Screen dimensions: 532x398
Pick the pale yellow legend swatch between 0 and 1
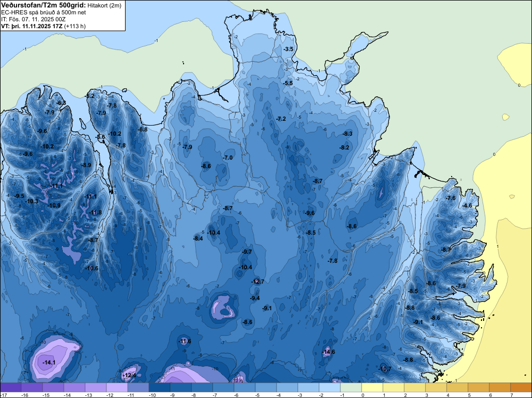coord(372,387)
